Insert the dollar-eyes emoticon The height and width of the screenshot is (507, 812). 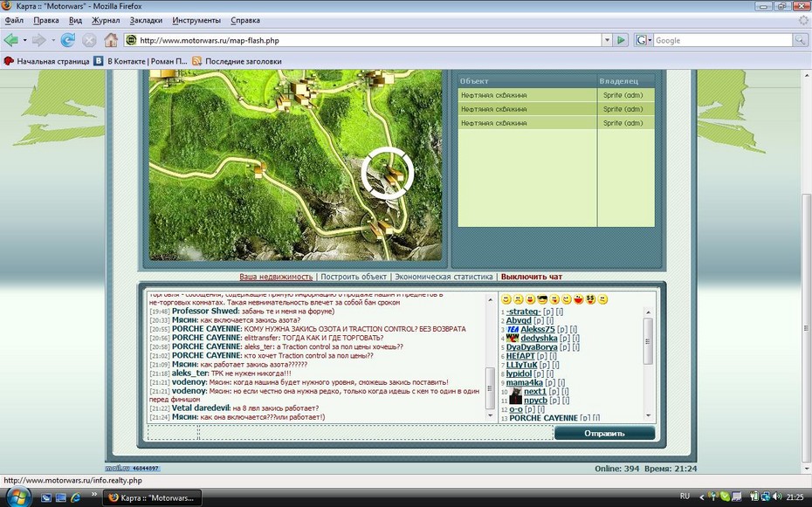[591, 299]
